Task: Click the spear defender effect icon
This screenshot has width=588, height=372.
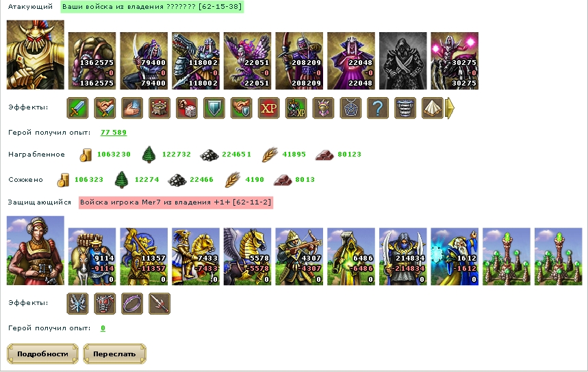Action: 159,304
